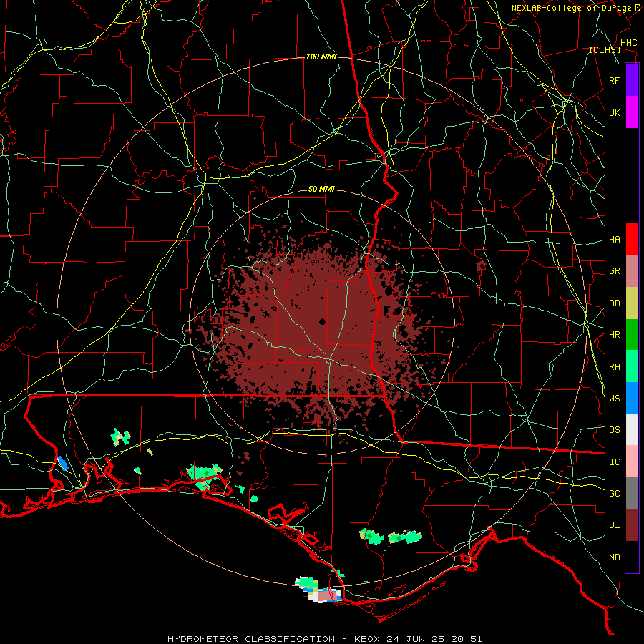Click the GR pink legend swatch
This screenshot has width=644, height=644.
632,271
